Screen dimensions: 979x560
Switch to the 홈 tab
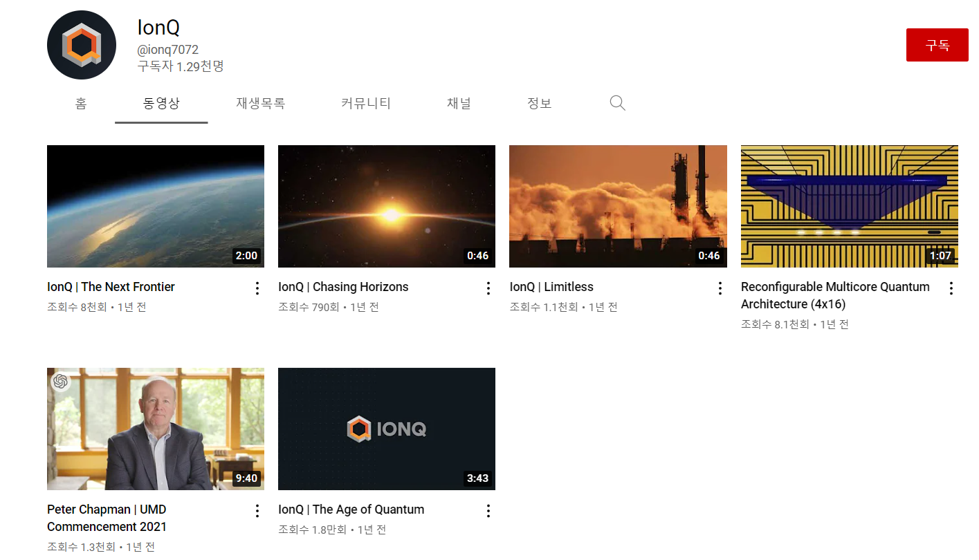pos(81,104)
